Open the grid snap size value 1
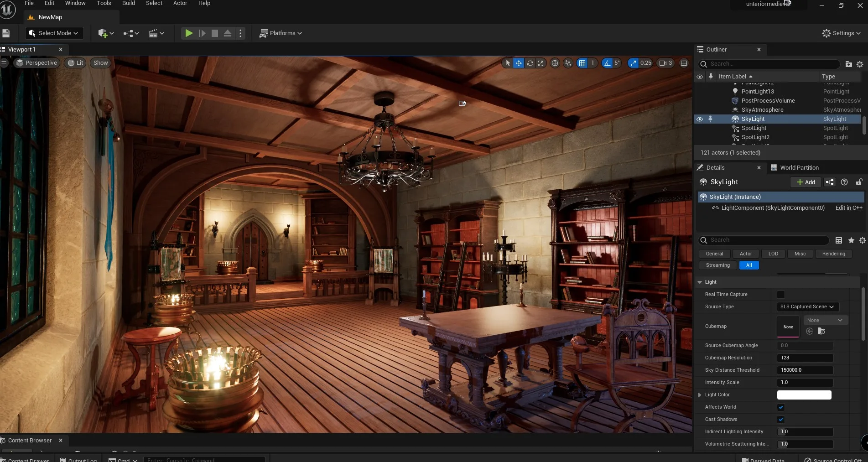 coord(593,63)
